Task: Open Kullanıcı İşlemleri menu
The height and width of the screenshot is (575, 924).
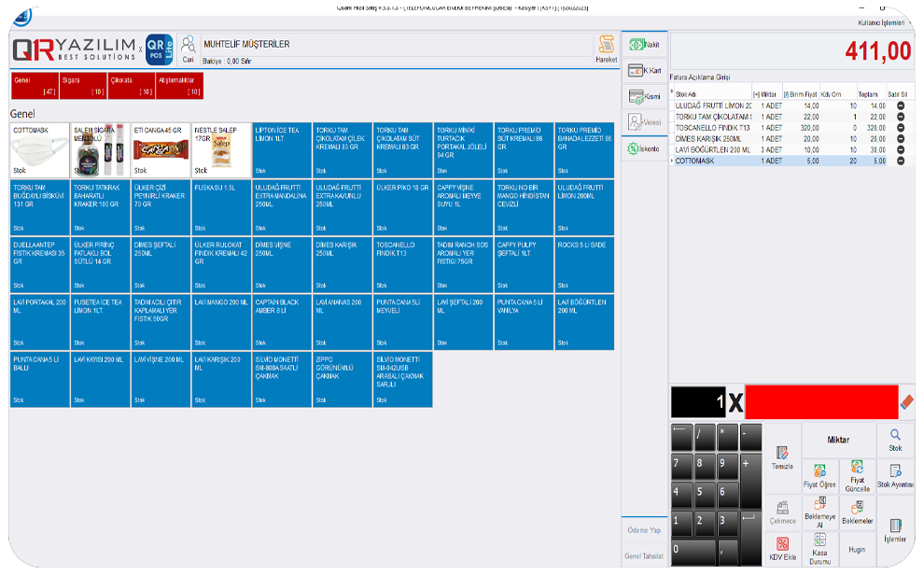Action: pyautogui.click(x=880, y=22)
